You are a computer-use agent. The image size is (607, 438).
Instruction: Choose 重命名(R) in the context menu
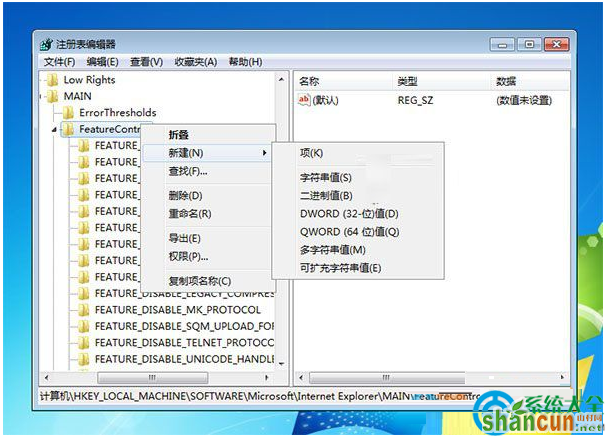tap(208, 213)
